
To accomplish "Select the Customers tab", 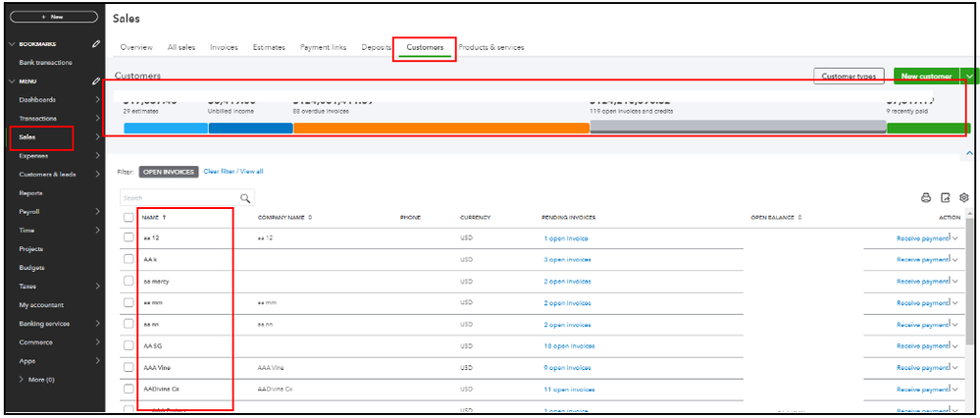I will pos(425,47).
